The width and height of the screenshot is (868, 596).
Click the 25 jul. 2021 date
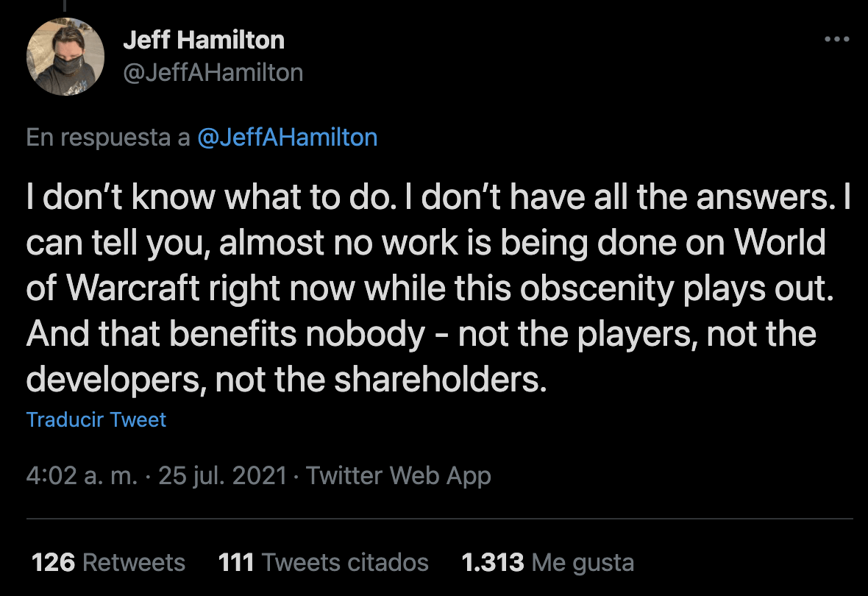click(223, 476)
